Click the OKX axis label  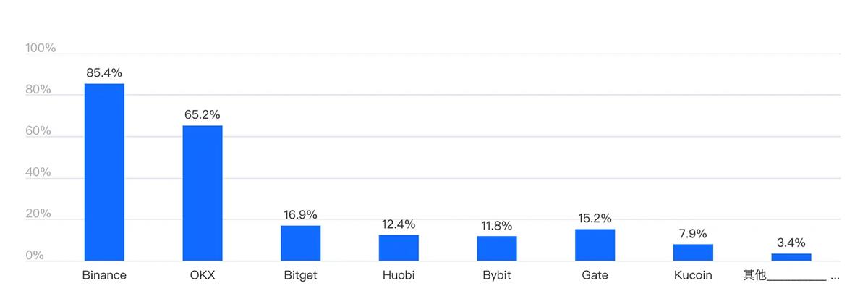(x=203, y=275)
